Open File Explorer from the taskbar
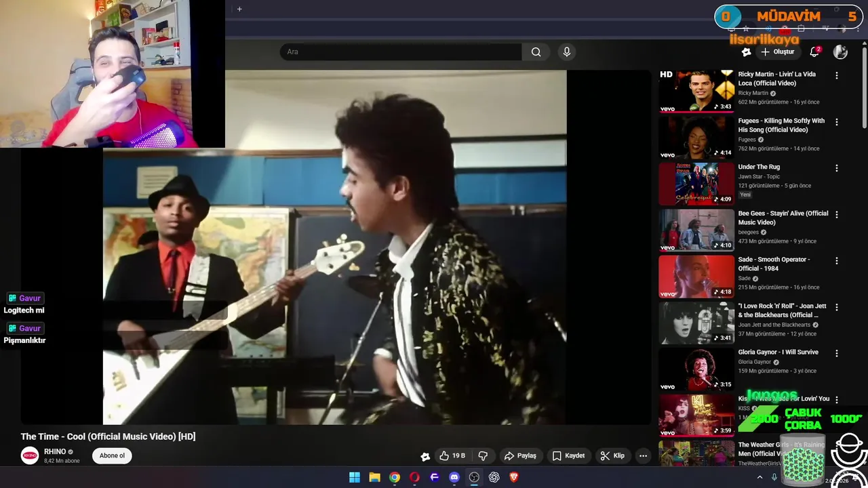This screenshot has height=488, width=868. pyautogui.click(x=374, y=477)
